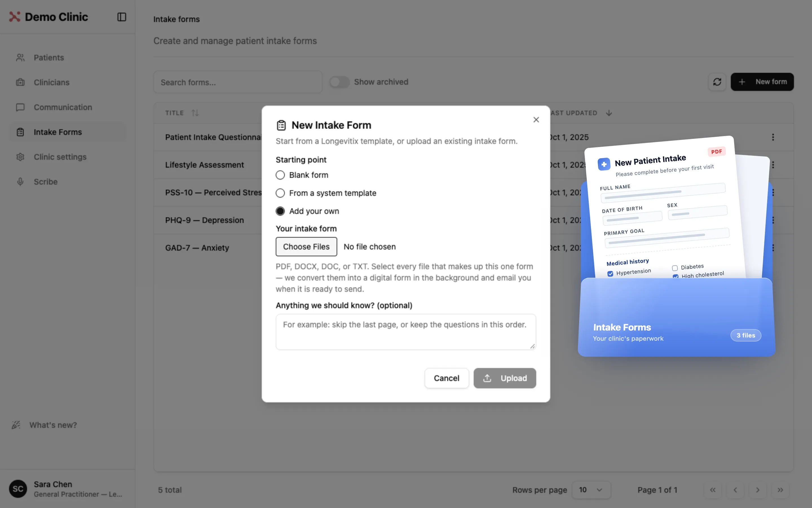Open the Patients section in the sidebar
812x508 pixels.
click(67, 58)
